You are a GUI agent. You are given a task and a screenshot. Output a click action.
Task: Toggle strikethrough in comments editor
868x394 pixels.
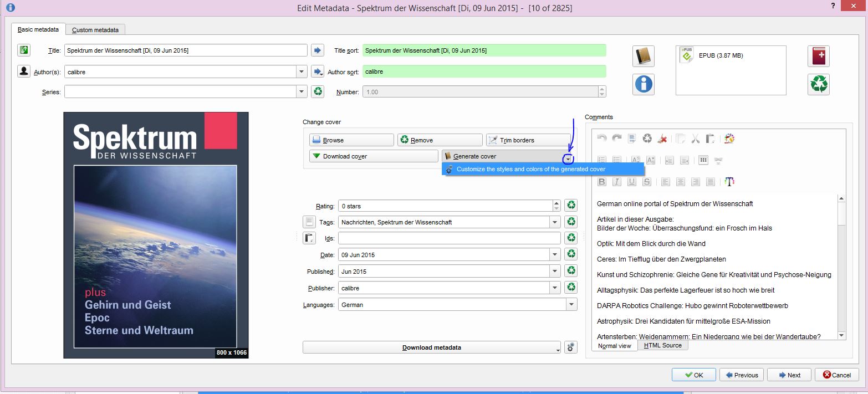click(647, 182)
